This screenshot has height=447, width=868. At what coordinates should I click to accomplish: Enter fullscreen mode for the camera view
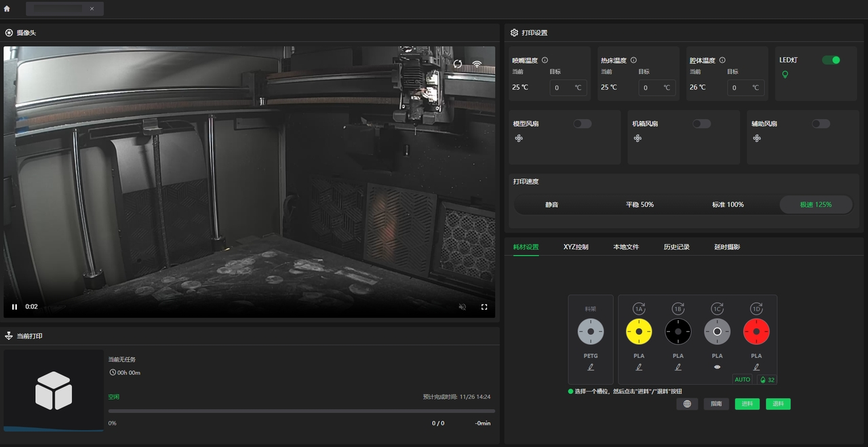click(484, 307)
